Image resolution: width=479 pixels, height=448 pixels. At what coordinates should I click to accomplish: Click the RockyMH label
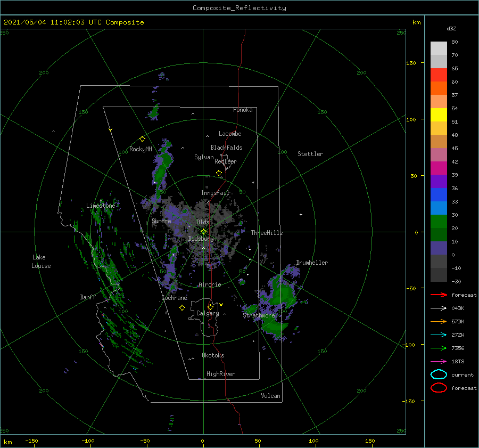(141, 149)
